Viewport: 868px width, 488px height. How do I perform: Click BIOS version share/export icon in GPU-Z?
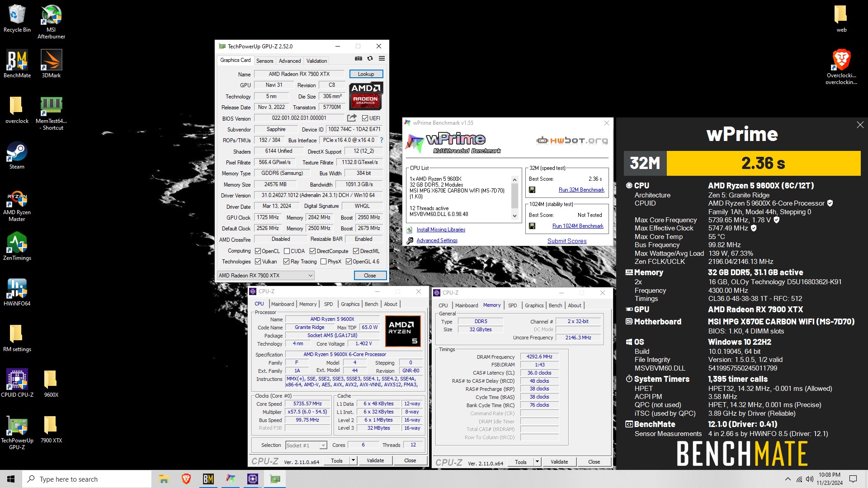pos(352,118)
